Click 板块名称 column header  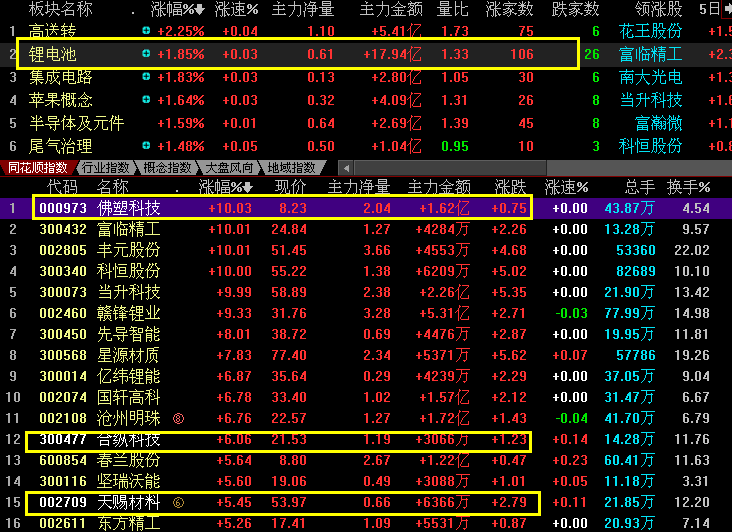click(61, 9)
